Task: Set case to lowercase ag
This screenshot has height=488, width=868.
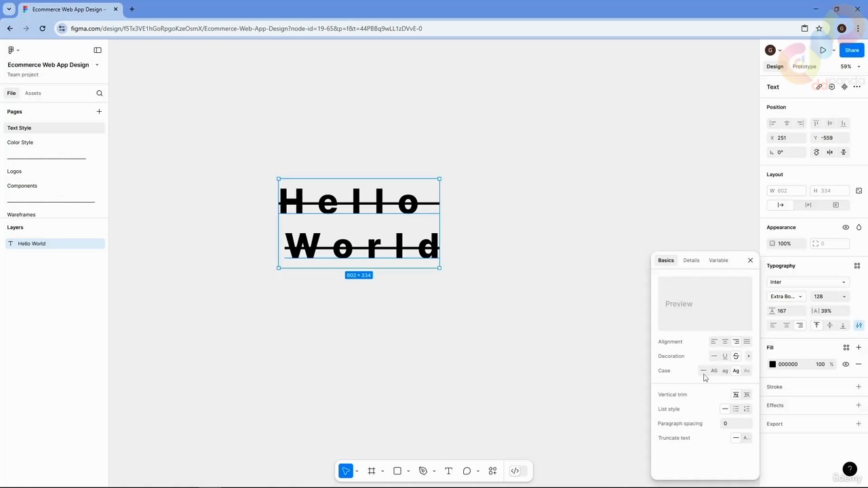Action: (725, 371)
